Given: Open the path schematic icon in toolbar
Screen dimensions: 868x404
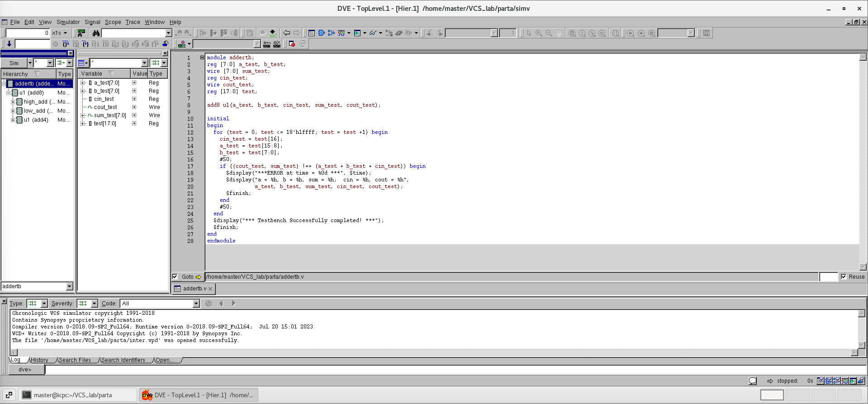Looking at the screenshot, I should [332, 33].
